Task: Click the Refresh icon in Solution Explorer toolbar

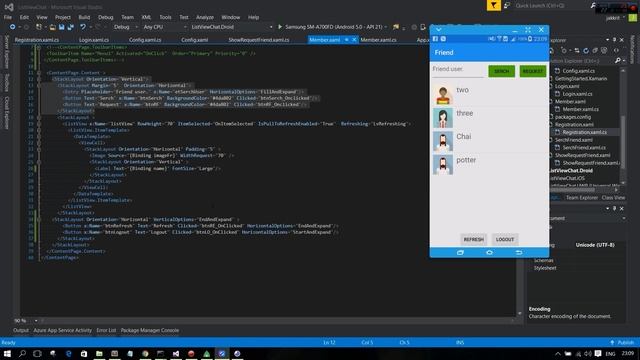Action: tap(586, 51)
